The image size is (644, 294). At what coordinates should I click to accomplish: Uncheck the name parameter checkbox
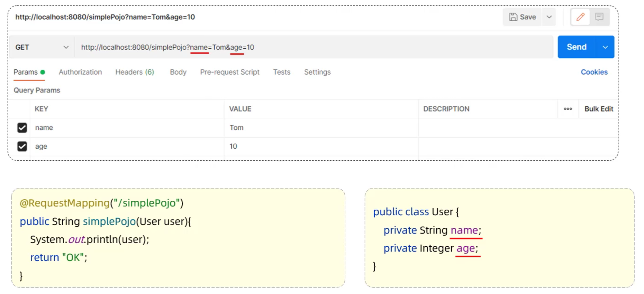tap(22, 128)
